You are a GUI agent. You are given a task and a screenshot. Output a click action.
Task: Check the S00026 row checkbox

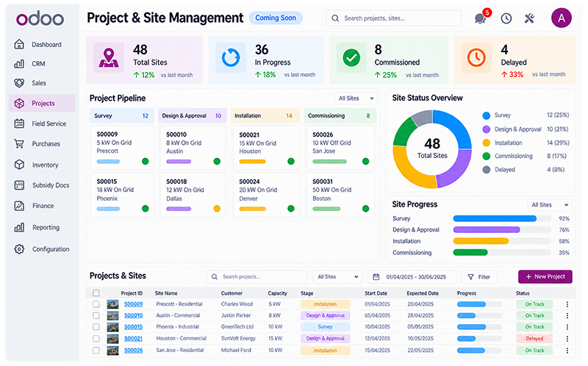96,351
